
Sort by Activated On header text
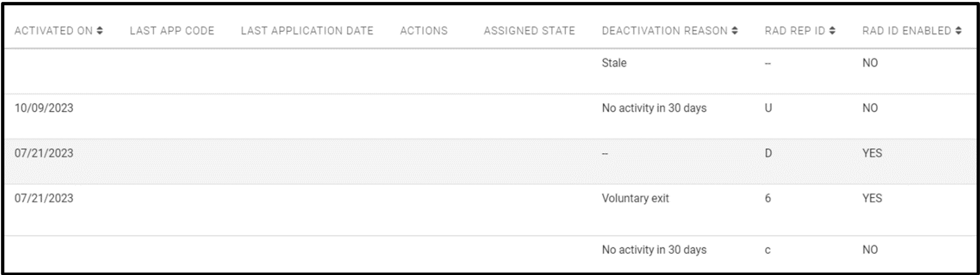pos(53,31)
